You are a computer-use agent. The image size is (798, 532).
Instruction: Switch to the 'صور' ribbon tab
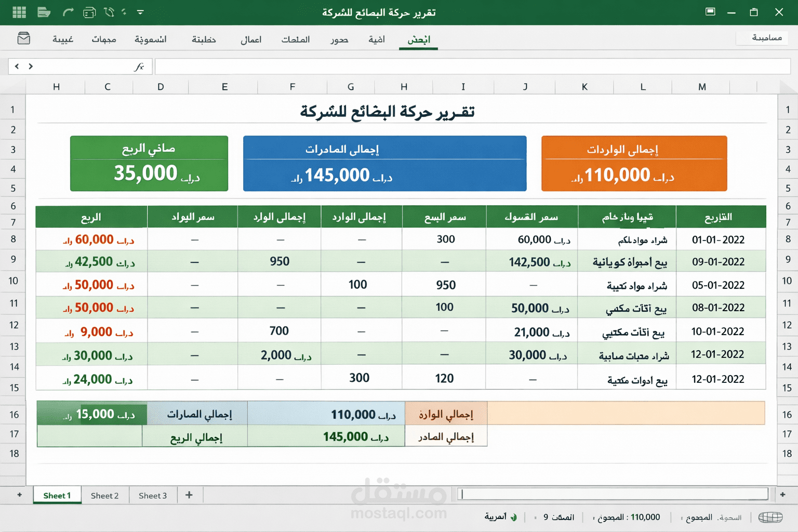click(x=339, y=39)
